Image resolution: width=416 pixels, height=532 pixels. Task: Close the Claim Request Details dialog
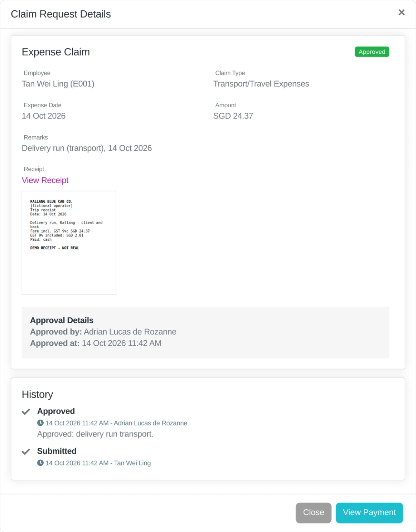(401, 13)
